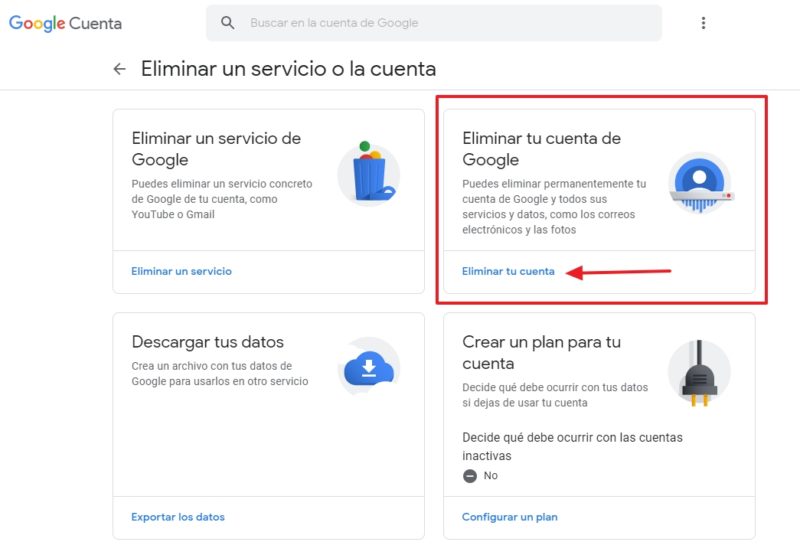The image size is (800, 555).
Task: Click the account shredder illustration icon
Action: point(700,183)
